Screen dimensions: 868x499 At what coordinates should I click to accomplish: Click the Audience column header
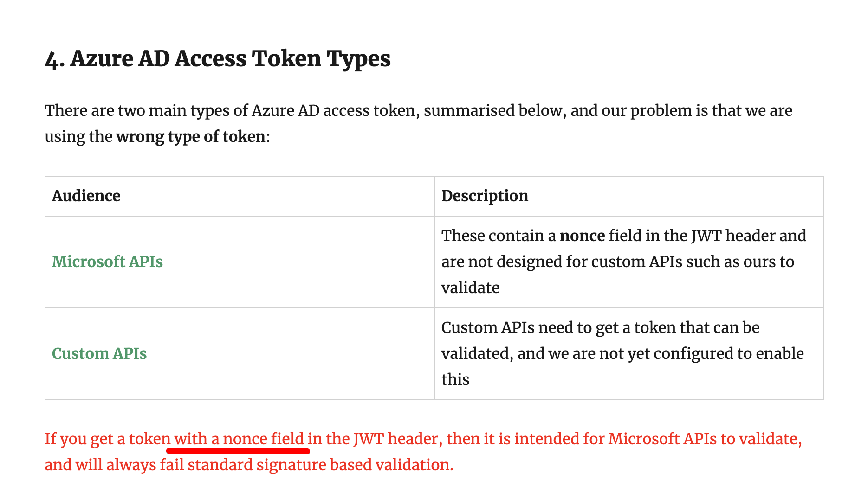tap(86, 196)
